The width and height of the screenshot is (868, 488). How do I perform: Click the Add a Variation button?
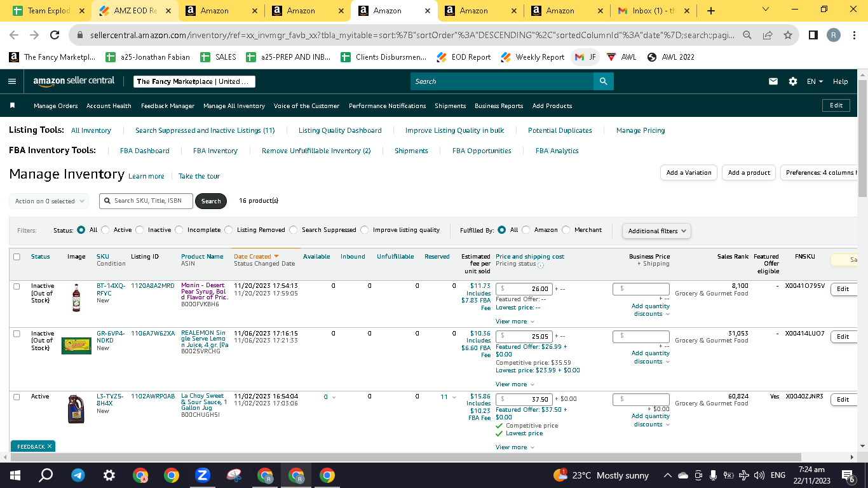click(689, 173)
